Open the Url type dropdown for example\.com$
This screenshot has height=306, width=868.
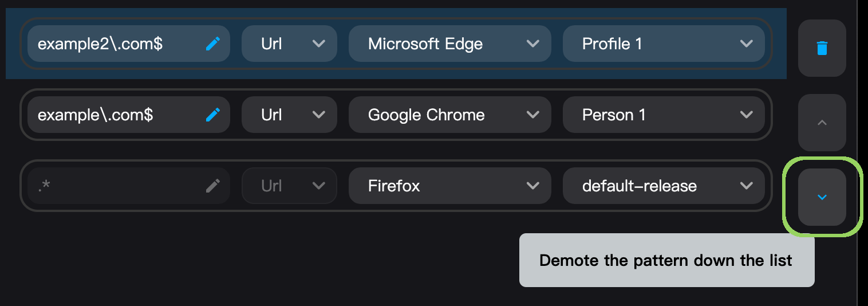point(289,115)
